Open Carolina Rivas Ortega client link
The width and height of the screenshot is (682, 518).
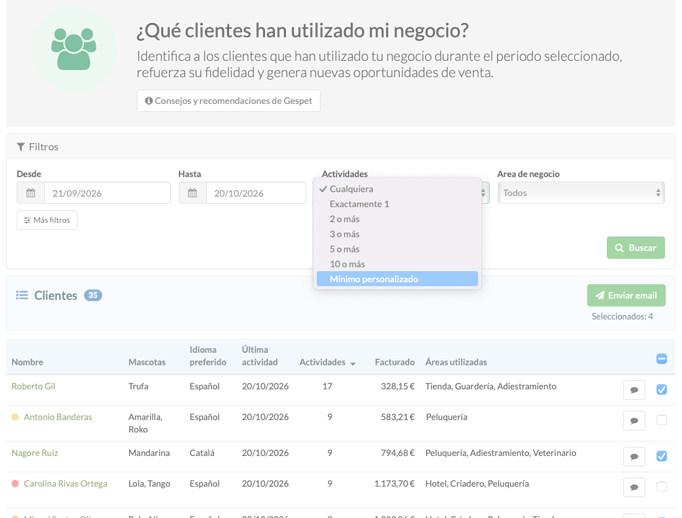tap(65, 484)
